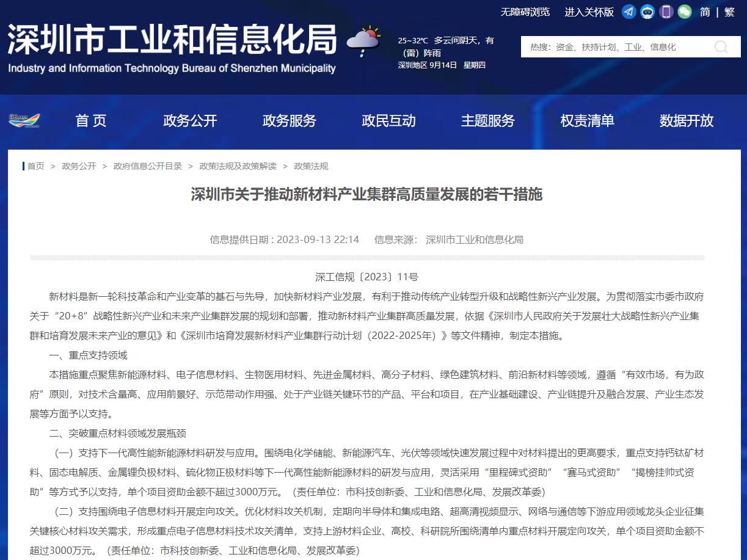Click the purple mobile phone icon
747x560 pixels.
click(666, 12)
